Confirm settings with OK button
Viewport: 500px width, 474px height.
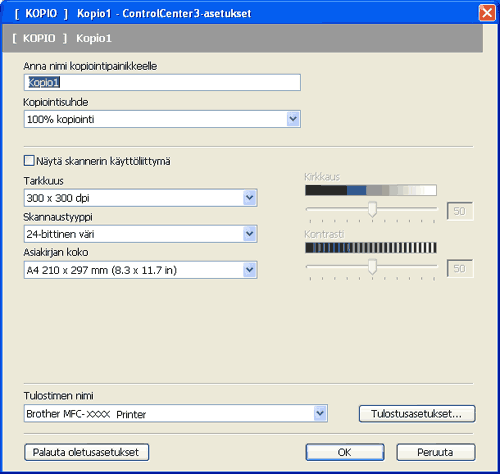(345, 452)
